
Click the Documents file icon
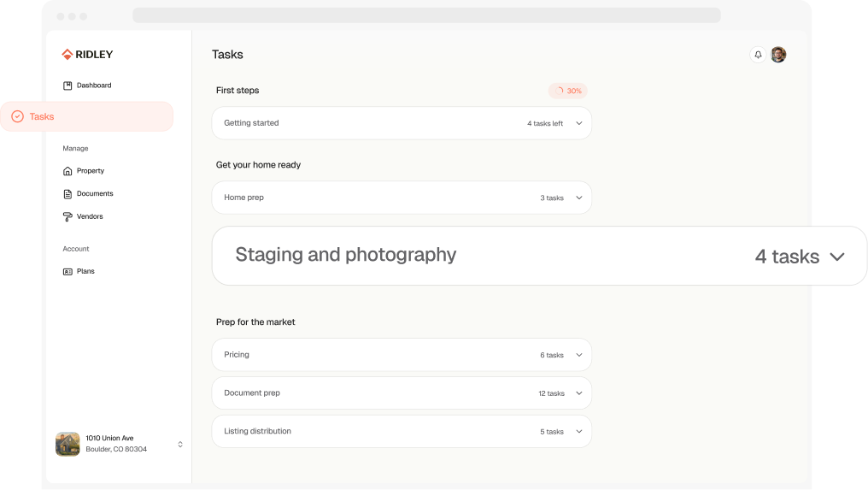[67, 194]
